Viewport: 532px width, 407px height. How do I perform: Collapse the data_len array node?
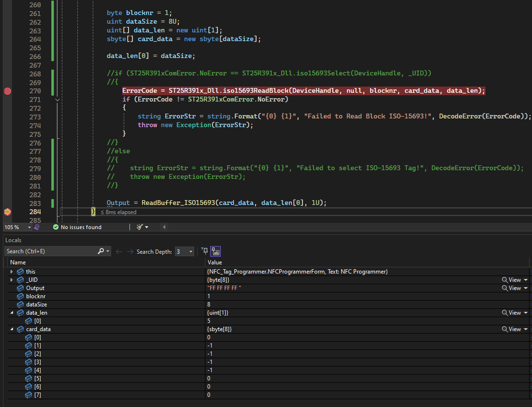[12, 313]
